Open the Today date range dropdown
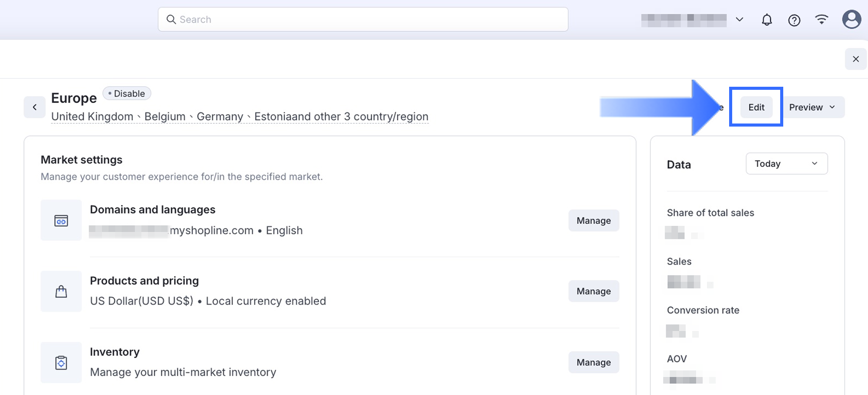Screen dimensions: 868x395 (x=786, y=164)
